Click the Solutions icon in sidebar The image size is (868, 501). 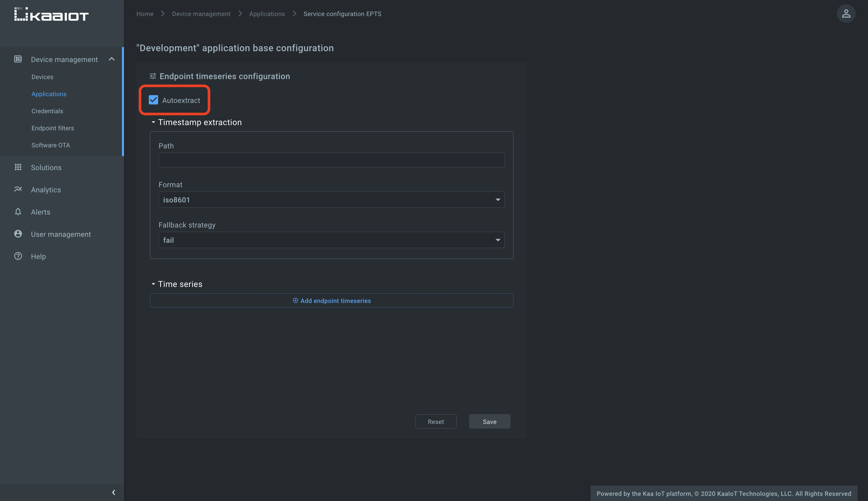click(18, 168)
